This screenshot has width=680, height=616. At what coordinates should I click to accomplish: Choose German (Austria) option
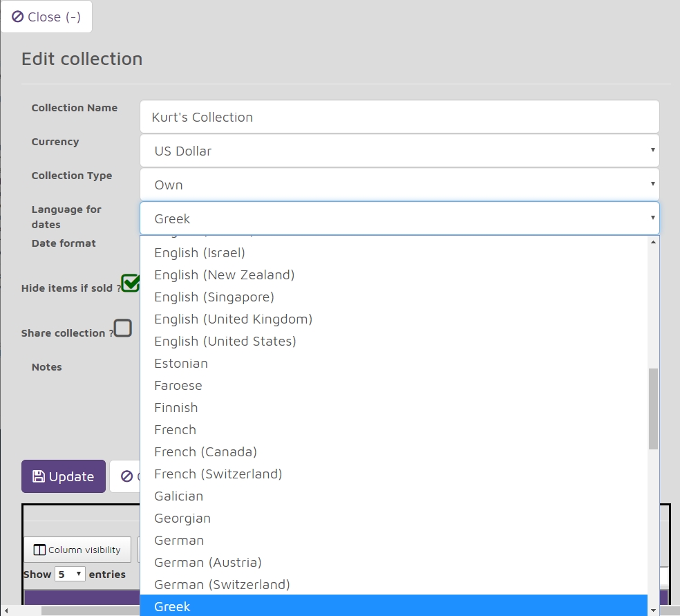coord(393,562)
